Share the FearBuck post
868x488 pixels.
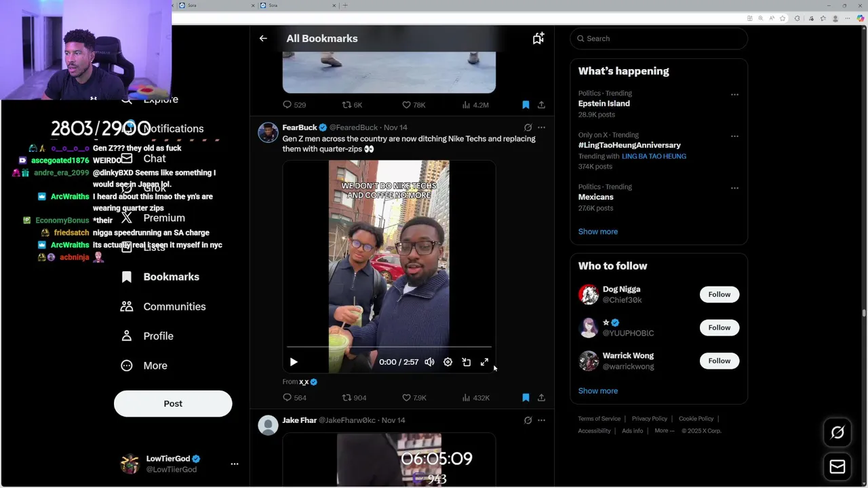(541, 398)
